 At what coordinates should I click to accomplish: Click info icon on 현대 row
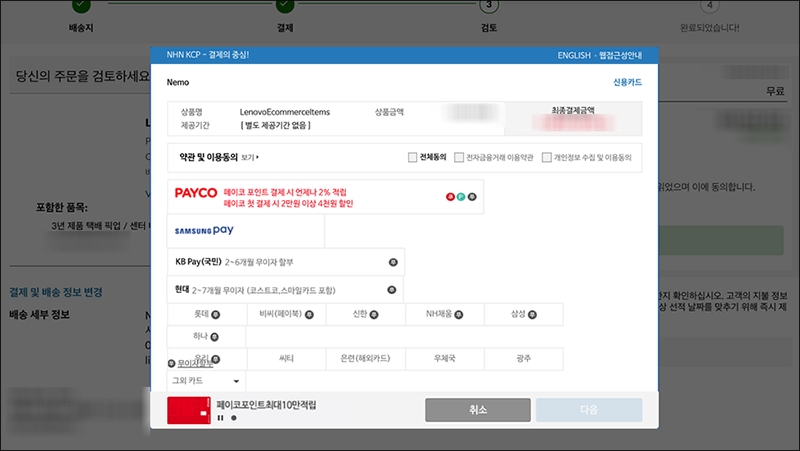(x=391, y=290)
